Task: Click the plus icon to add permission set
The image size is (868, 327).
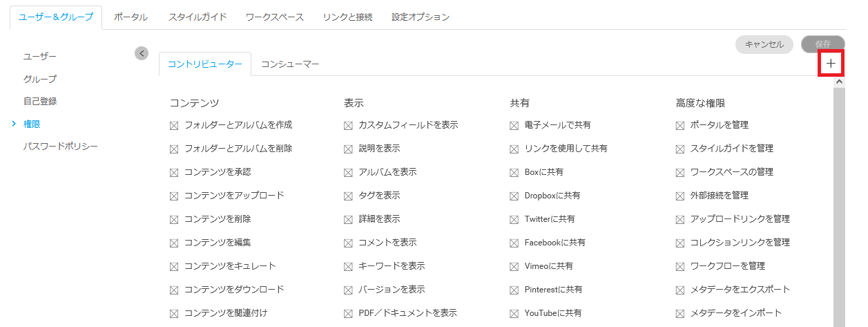Action: [x=831, y=64]
